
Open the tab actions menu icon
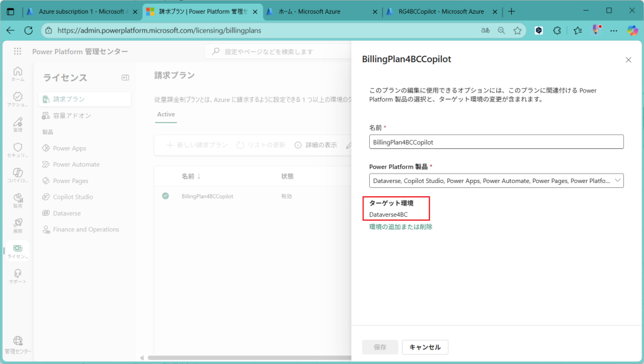pos(11,11)
